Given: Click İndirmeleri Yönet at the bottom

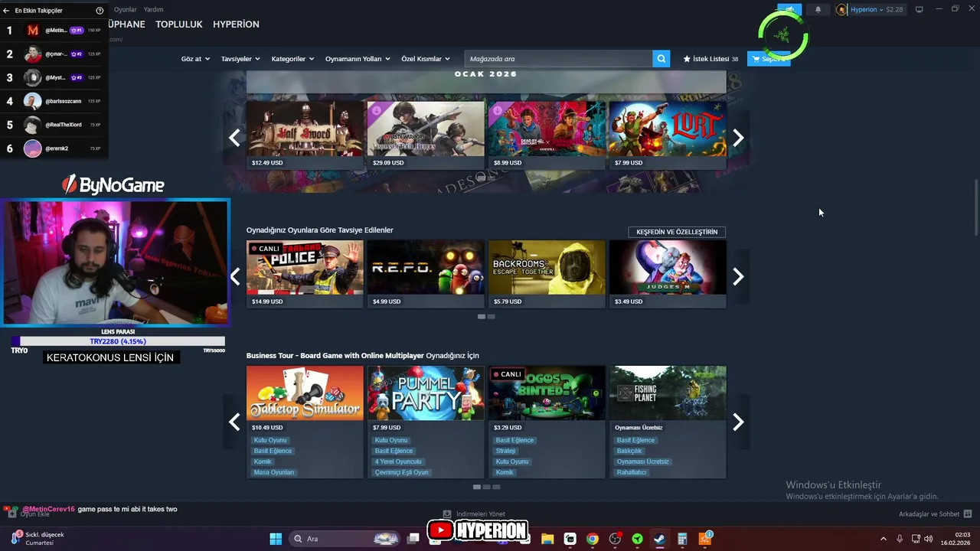Looking at the screenshot, I should pyautogui.click(x=480, y=514).
